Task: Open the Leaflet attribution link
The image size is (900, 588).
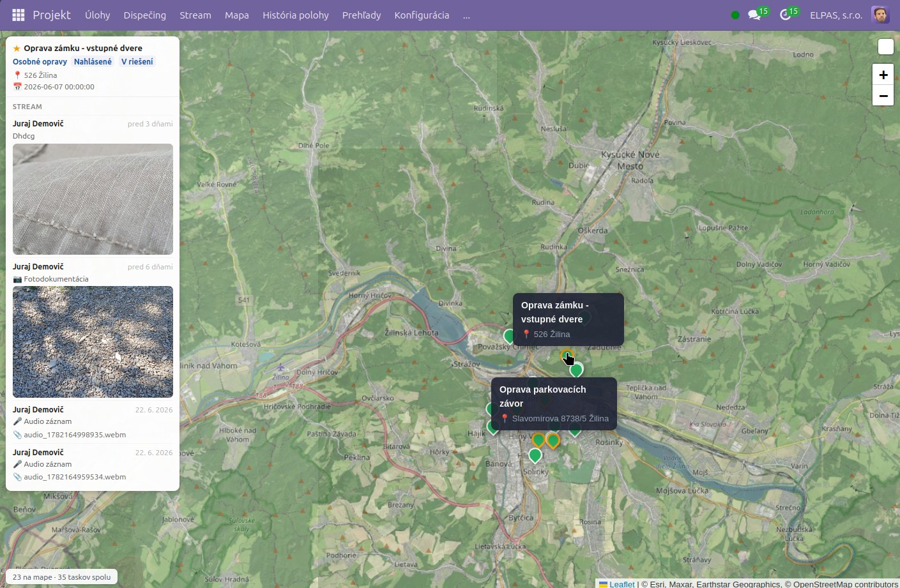Action: 622,584
